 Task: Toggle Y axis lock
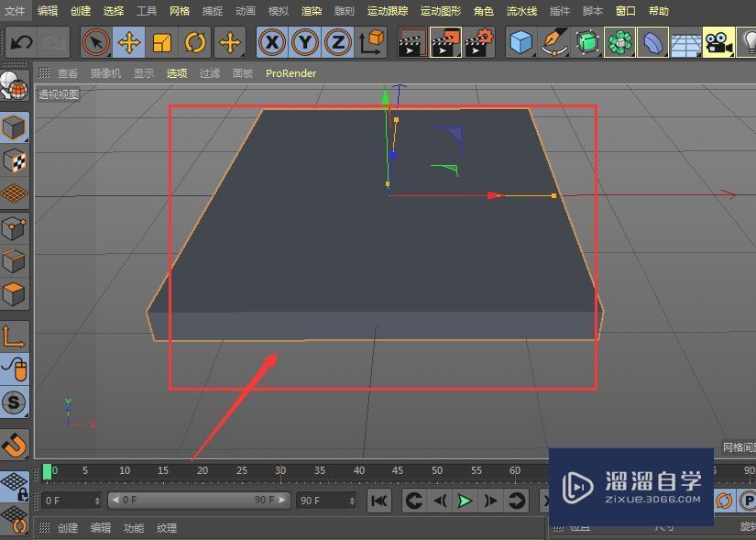pyautogui.click(x=305, y=42)
